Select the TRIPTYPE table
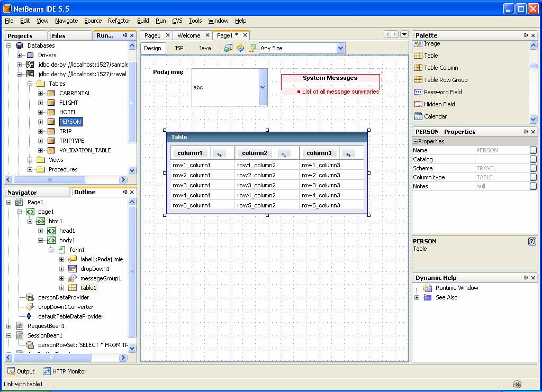Viewport: 542px width, 392px height. pos(71,141)
